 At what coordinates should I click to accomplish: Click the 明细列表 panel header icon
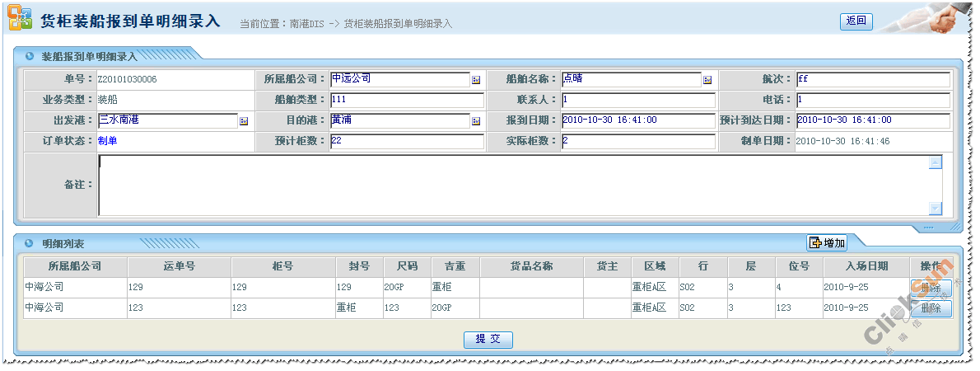(x=30, y=244)
